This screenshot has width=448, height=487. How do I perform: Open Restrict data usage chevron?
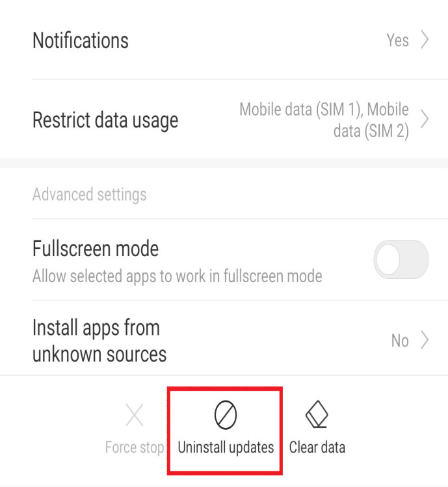click(x=425, y=119)
